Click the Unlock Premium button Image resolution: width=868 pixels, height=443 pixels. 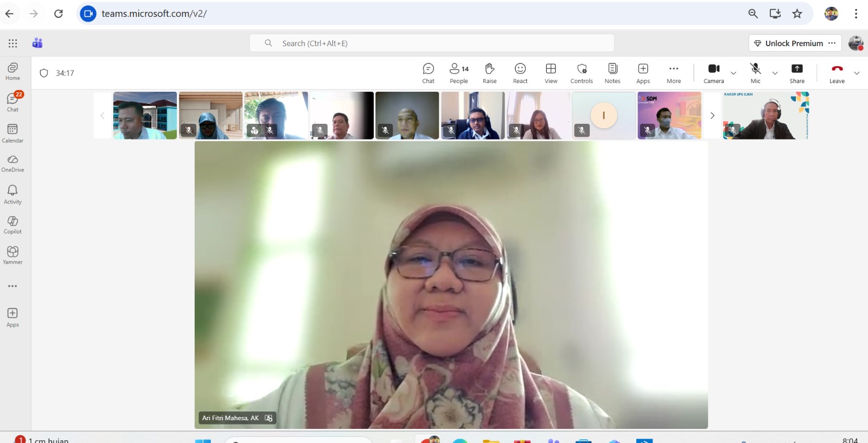pos(788,43)
